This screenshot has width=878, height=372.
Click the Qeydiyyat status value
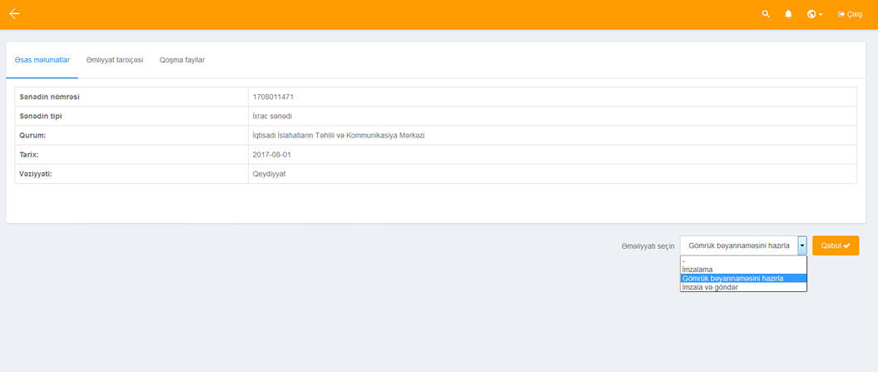pyautogui.click(x=269, y=174)
